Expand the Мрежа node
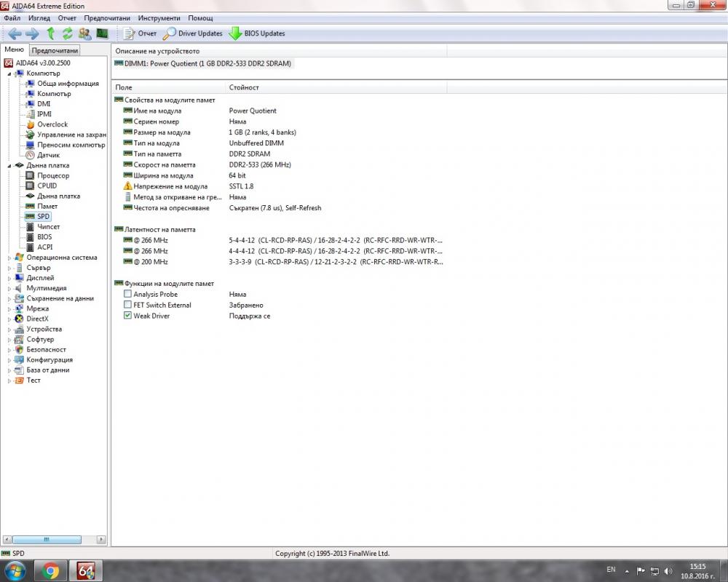Image resolution: width=728 pixels, height=582 pixels. [x=9, y=308]
